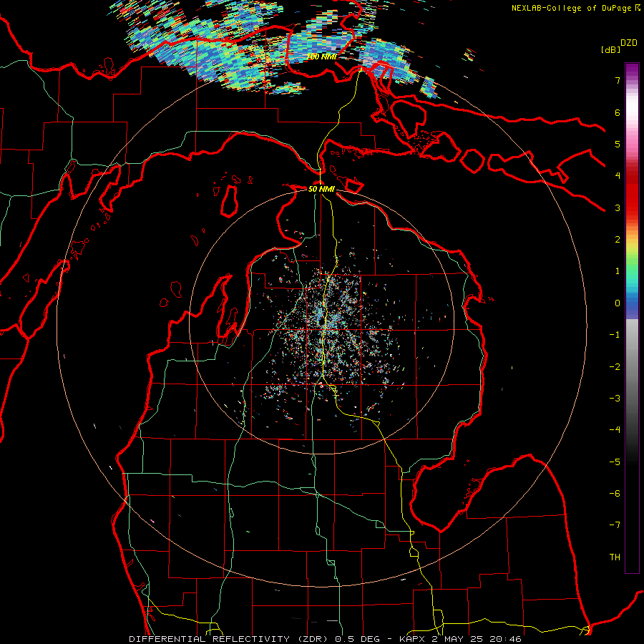Click the TH threshold label on scale
The height and width of the screenshot is (644, 644).
[615, 557]
